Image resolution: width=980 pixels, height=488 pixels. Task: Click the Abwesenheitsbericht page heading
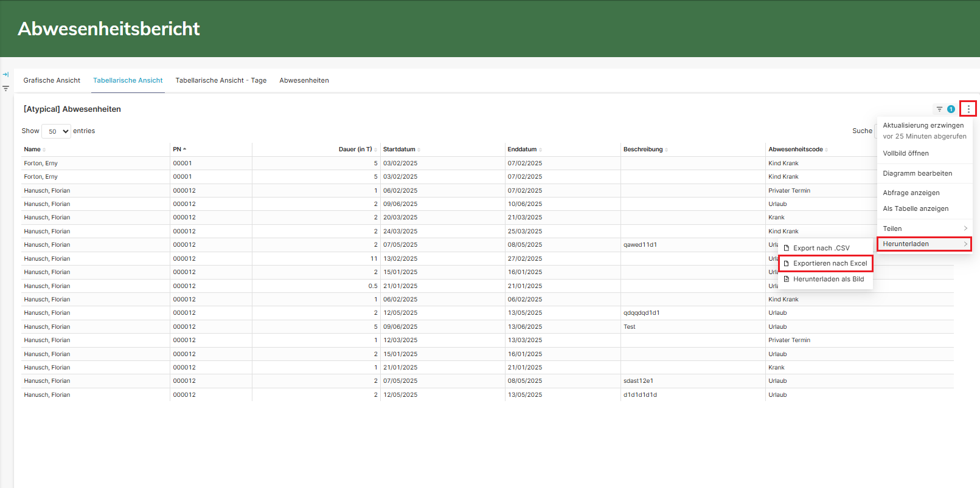coord(109,29)
